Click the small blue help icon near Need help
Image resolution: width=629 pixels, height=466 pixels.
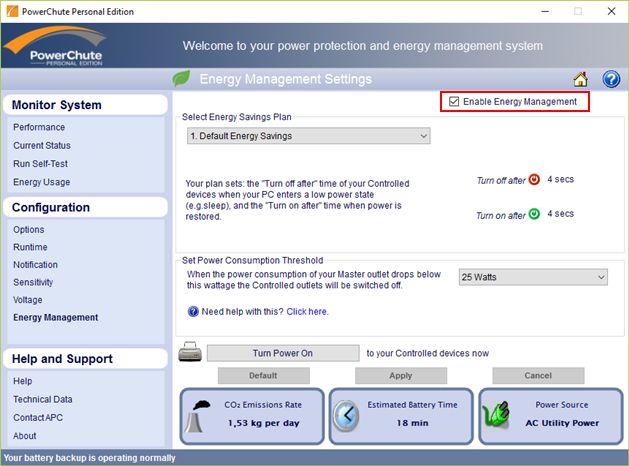pos(193,312)
